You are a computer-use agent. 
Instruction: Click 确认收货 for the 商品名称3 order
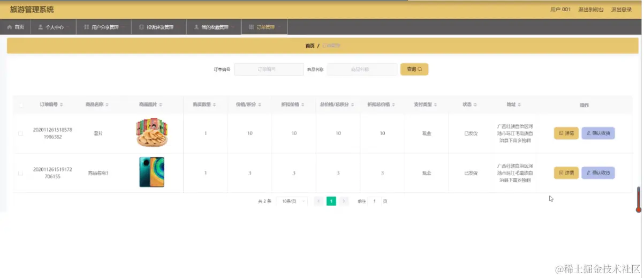(598, 172)
